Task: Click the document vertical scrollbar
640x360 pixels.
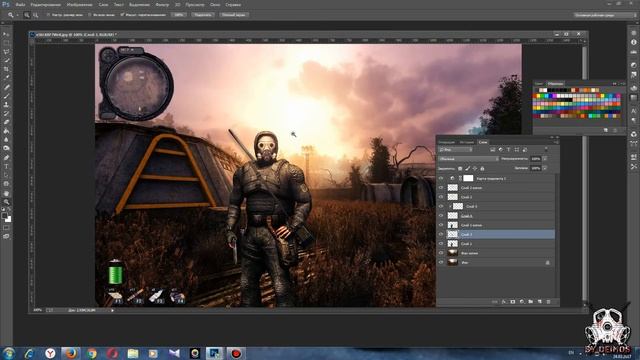Action: [x=584, y=173]
